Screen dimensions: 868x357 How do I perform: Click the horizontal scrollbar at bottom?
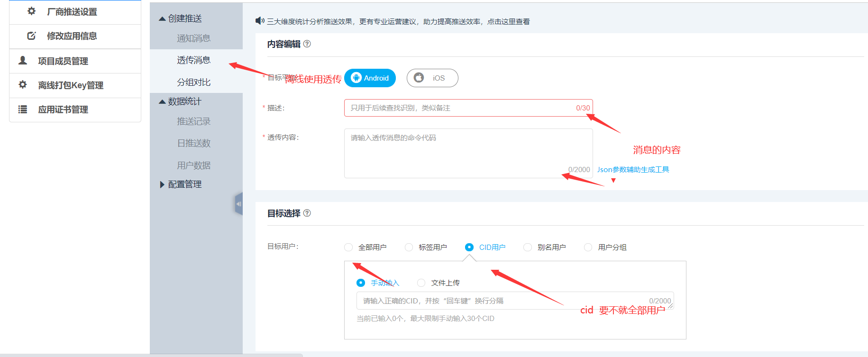pyautogui.click(x=151, y=355)
